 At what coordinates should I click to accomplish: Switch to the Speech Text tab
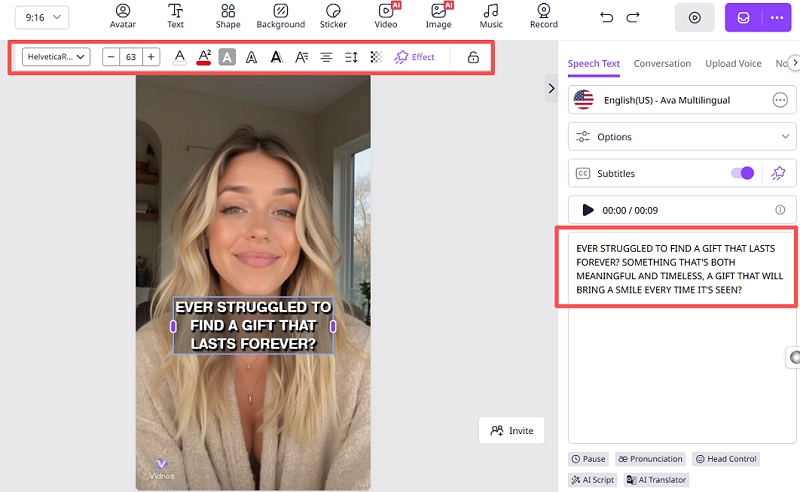tap(593, 64)
